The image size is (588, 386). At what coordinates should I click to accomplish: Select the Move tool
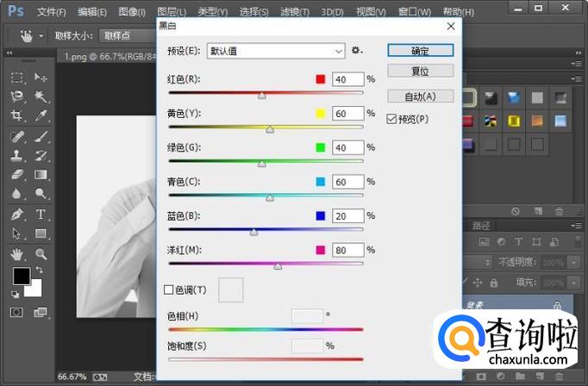(x=41, y=78)
